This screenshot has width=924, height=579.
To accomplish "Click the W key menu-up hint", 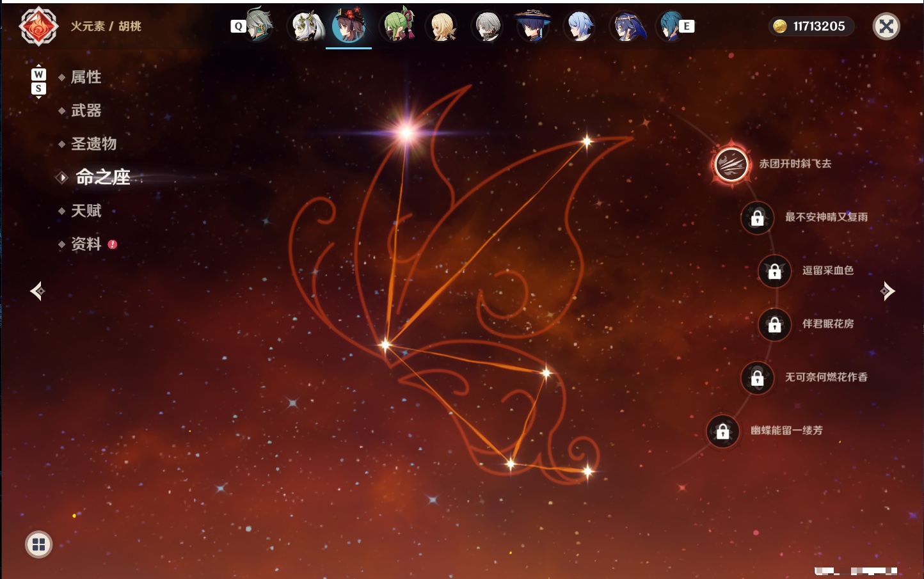I will coord(38,74).
